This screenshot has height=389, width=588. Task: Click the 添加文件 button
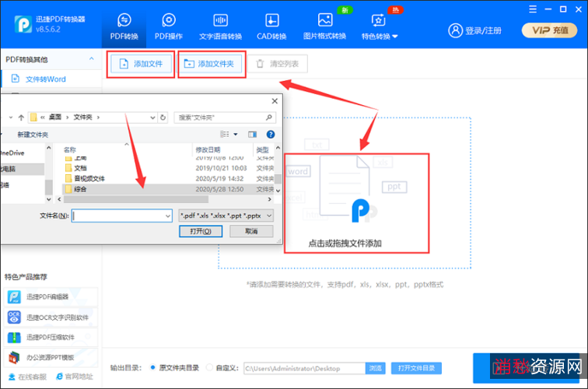[x=141, y=64]
